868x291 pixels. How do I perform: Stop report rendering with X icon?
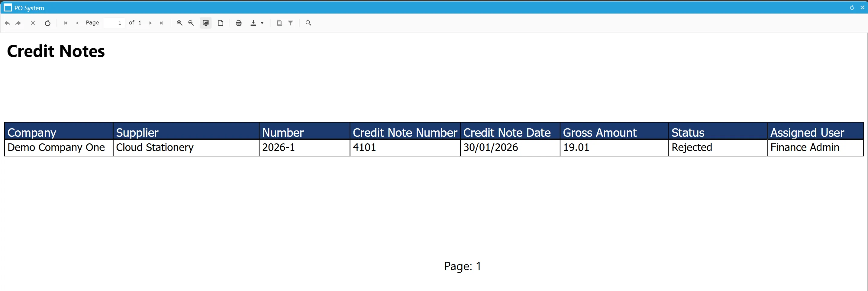[33, 23]
